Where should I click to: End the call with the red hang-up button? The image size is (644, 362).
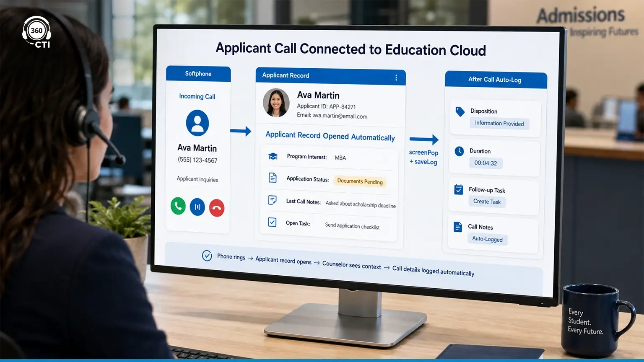coord(217,208)
